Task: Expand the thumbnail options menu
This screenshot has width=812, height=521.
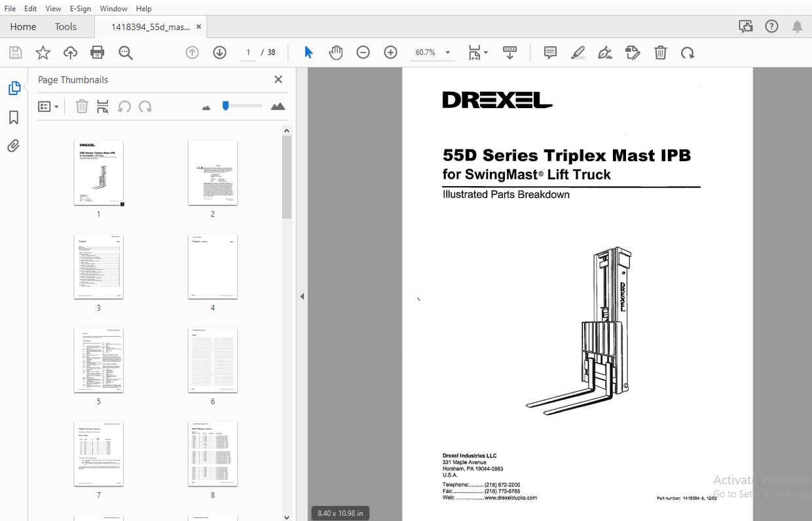Action: pos(48,106)
